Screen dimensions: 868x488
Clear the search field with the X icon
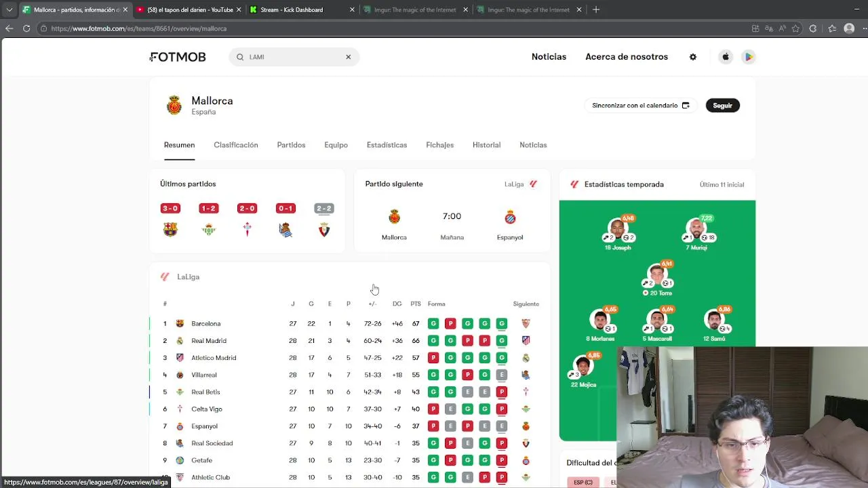tap(349, 57)
